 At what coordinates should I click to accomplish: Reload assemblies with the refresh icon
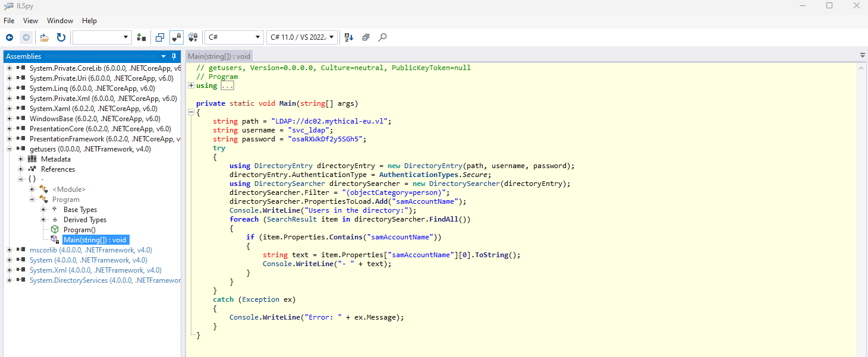pos(61,37)
